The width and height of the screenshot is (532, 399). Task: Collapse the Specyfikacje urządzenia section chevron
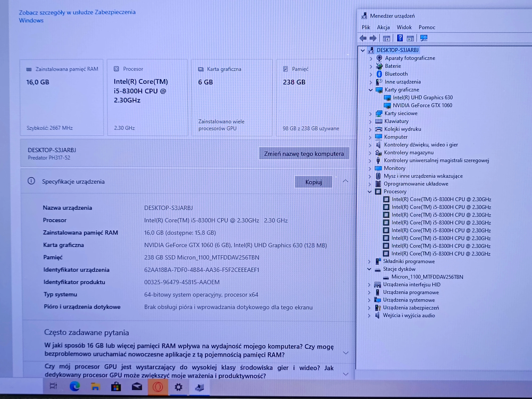click(345, 181)
